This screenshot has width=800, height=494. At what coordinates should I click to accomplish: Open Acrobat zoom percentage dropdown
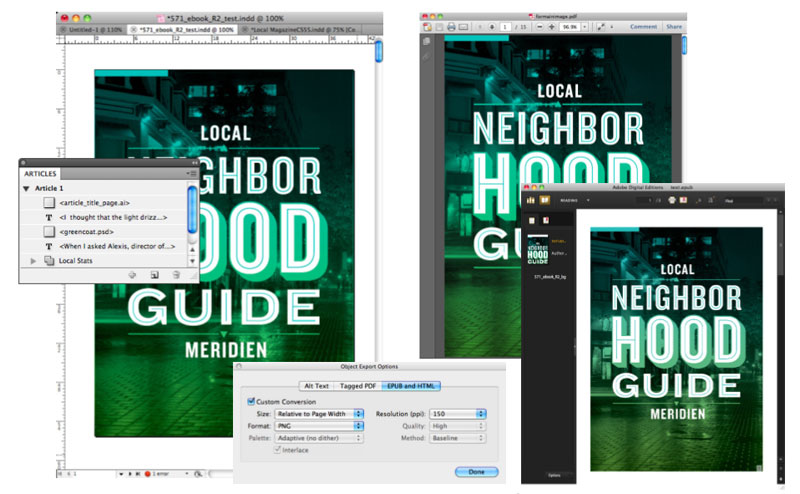[585, 27]
